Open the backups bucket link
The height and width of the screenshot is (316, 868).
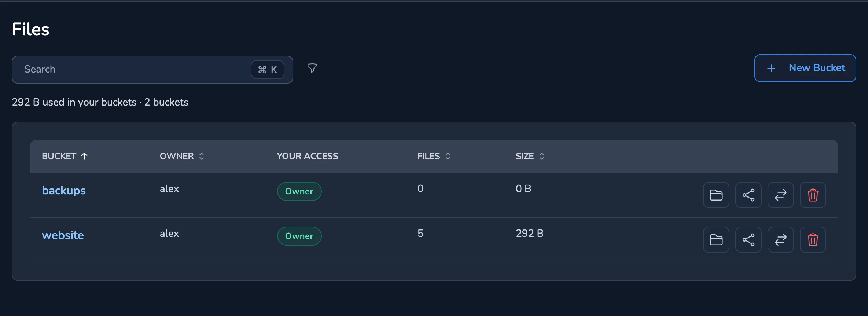64,191
